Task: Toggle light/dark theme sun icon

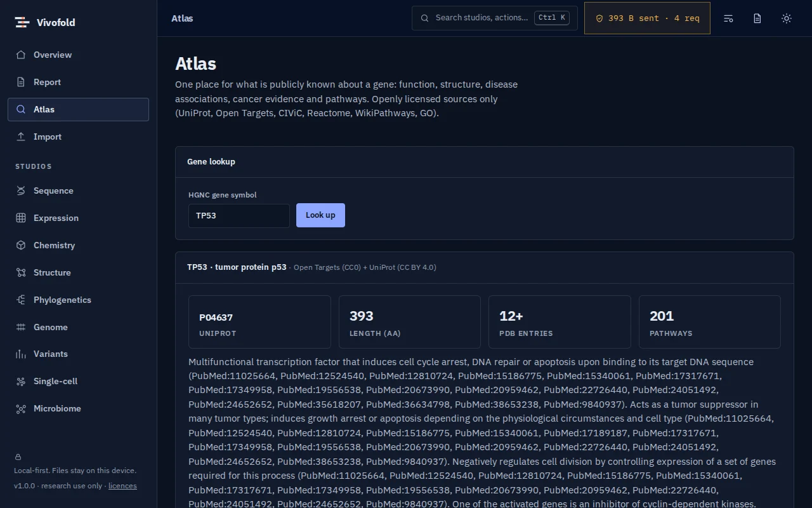Action: 787,18
